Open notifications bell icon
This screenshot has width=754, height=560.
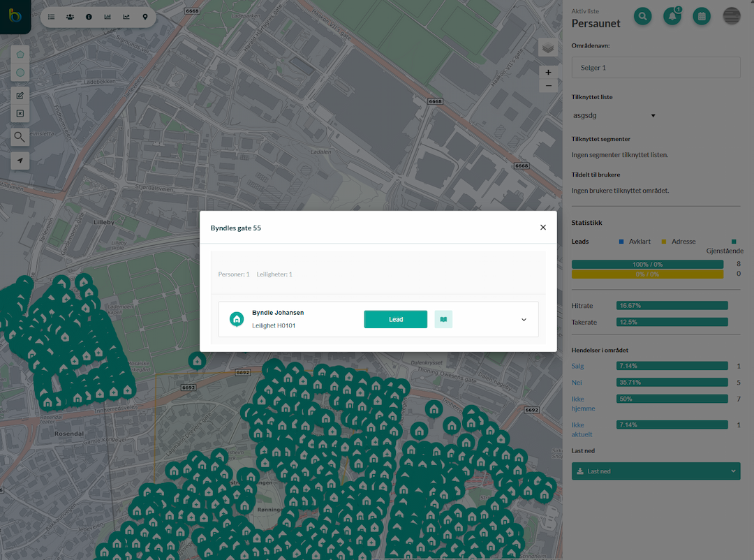(672, 17)
